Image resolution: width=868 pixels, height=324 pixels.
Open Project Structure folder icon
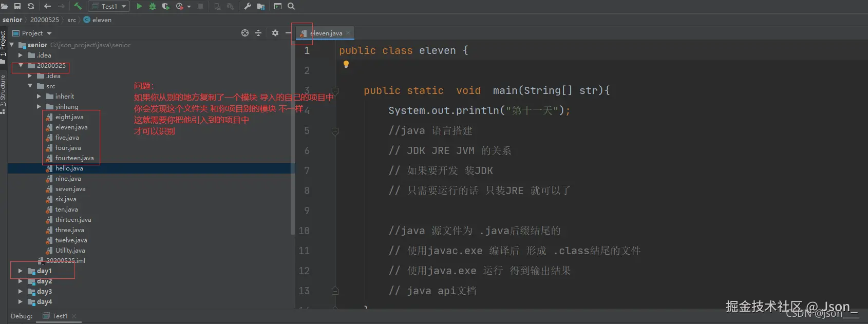(261, 6)
